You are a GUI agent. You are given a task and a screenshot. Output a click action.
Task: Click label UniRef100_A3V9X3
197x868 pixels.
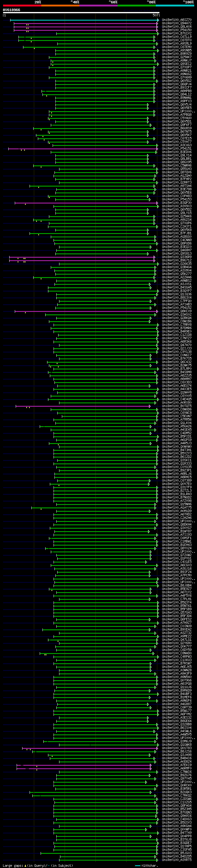[x=176, y=206]
